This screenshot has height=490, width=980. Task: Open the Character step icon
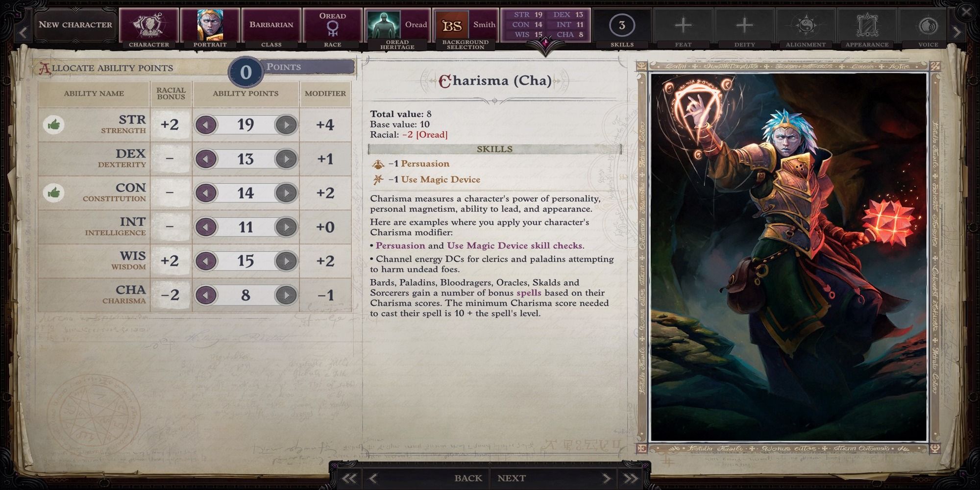click(x=149, y=24)
